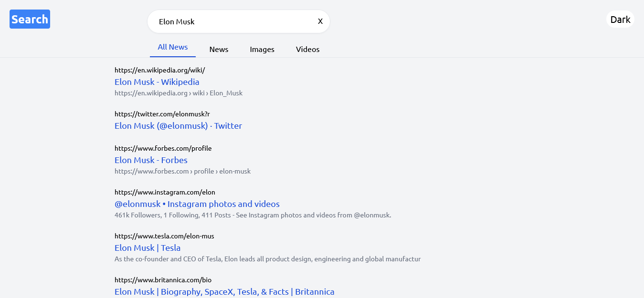The image size is (644, 298).
Task: Open the Videos tab
Action: tap(307, 49)
